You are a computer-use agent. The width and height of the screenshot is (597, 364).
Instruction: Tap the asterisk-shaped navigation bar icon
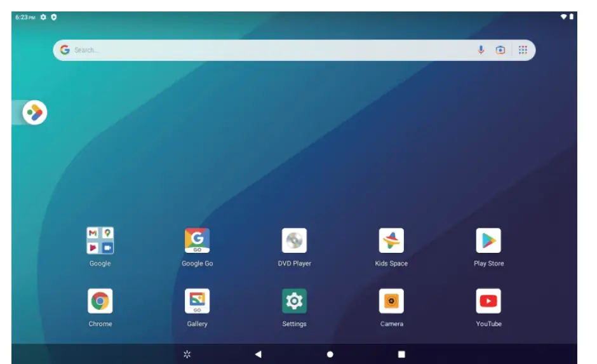(x=187, y=354)
